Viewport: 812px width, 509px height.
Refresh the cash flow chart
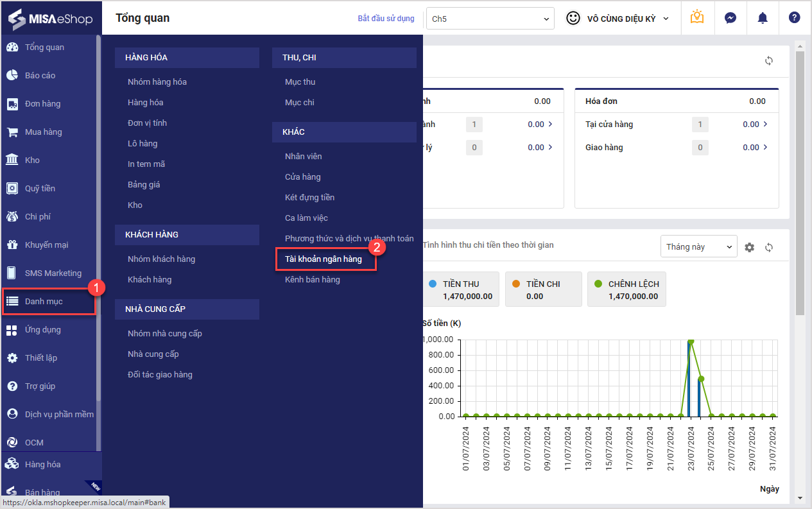769,247
